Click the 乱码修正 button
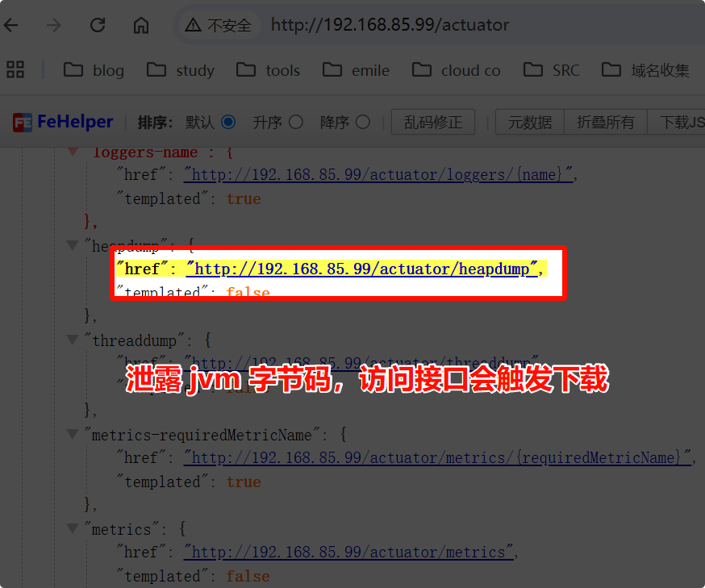The image size is (705, 588). coord(433,123)
